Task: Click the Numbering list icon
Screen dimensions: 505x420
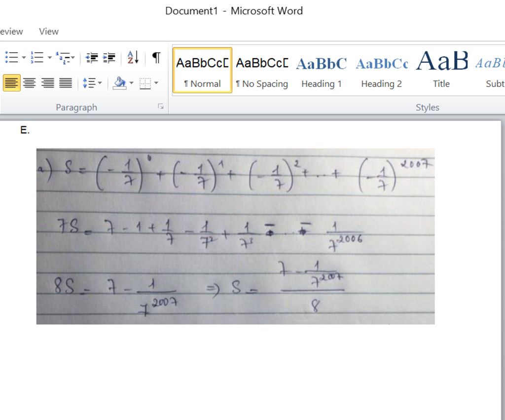Action: [37, 57]
